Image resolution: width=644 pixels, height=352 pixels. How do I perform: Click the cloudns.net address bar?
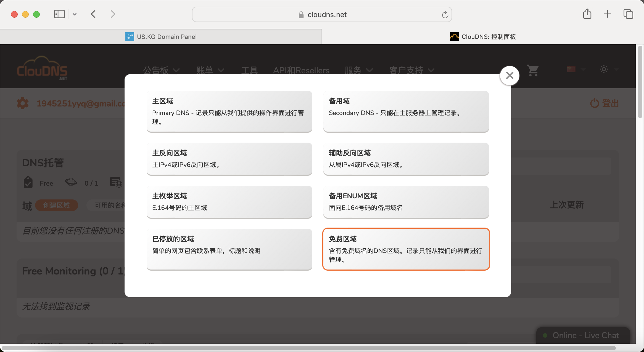pyautogui.click(x=322, y=14)
